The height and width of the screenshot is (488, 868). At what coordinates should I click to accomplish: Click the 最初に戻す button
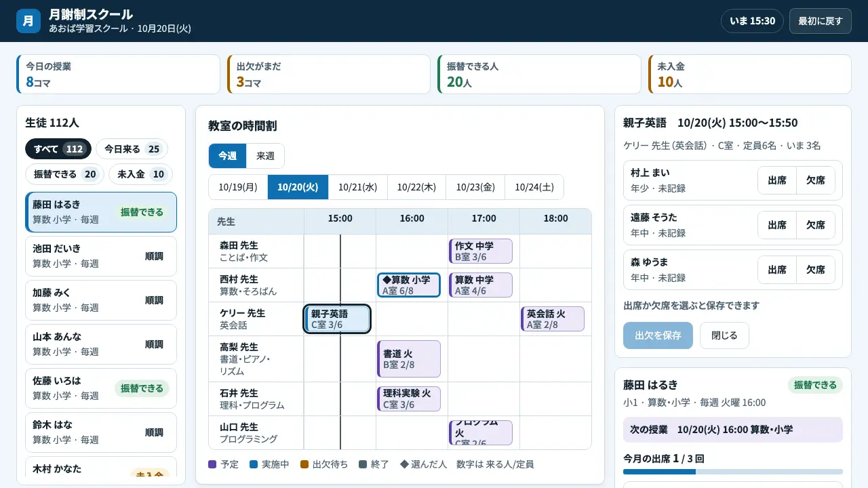tap(820, 21)
